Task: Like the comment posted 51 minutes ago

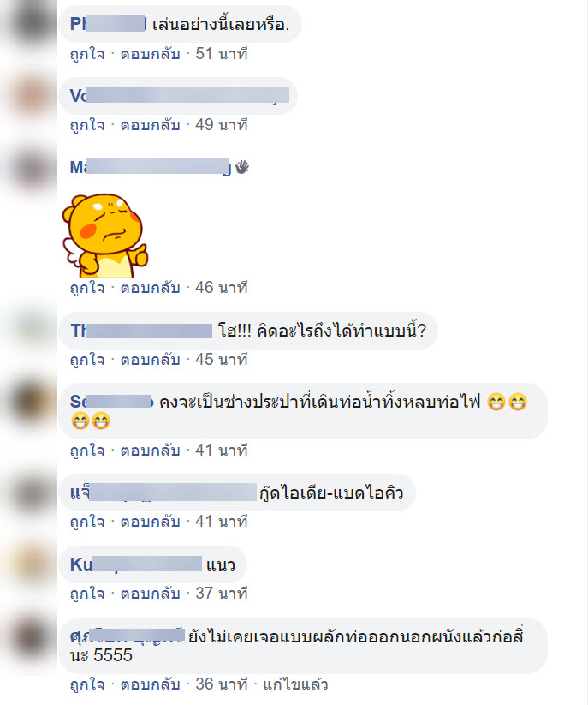Action: coord(87,54)
